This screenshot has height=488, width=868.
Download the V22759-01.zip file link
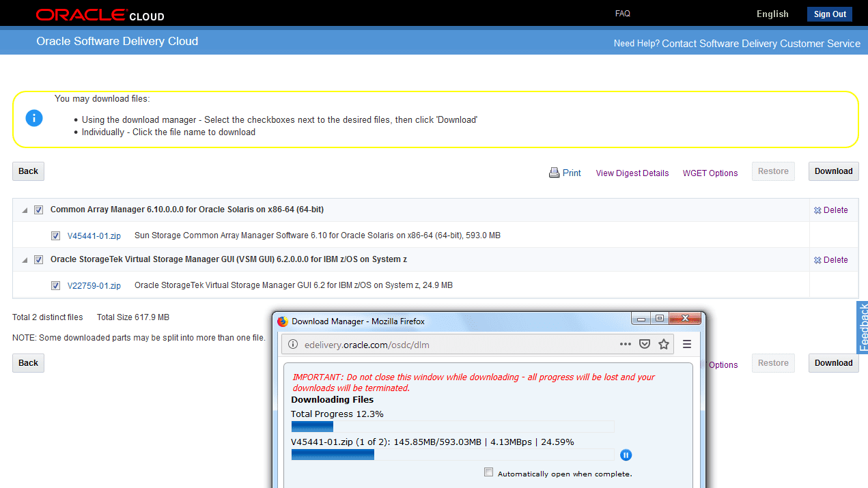pyautogui.click(x=94, y=285)
